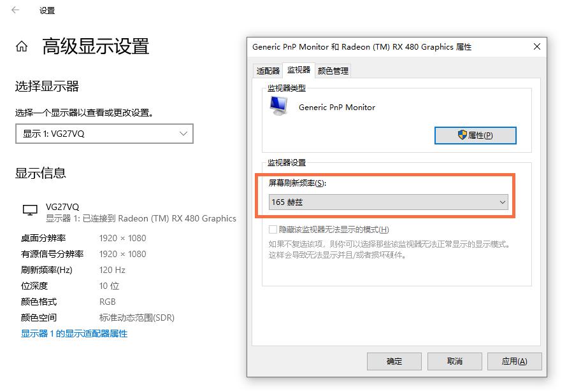Click the home icon next to 设置

point(20,46)
